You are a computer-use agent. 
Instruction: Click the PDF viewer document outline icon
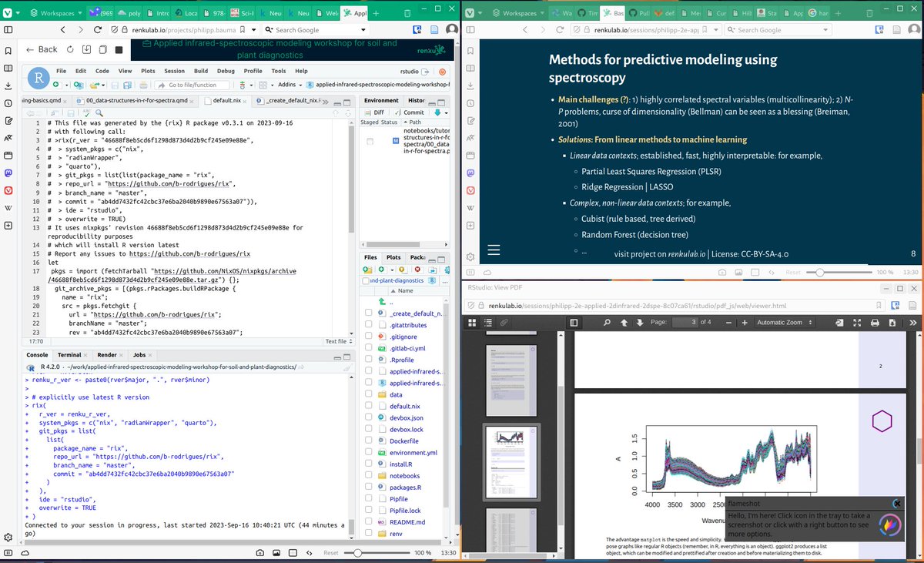point(488,323)
